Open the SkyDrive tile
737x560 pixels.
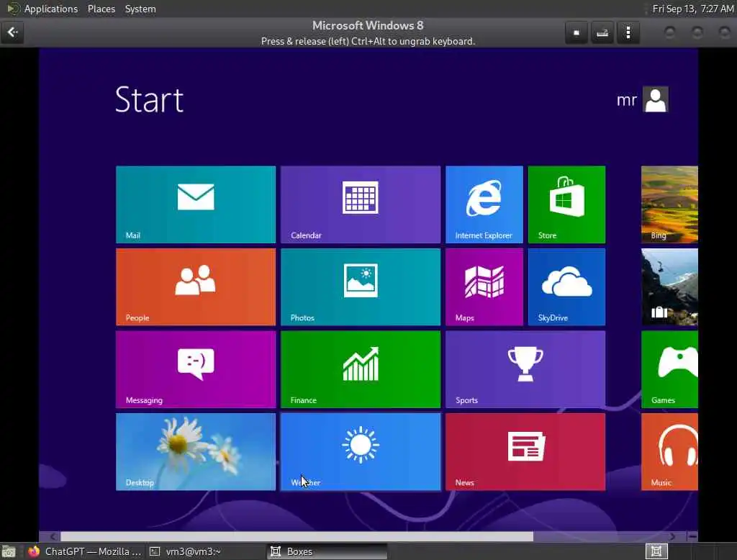[x=566, y=286]
